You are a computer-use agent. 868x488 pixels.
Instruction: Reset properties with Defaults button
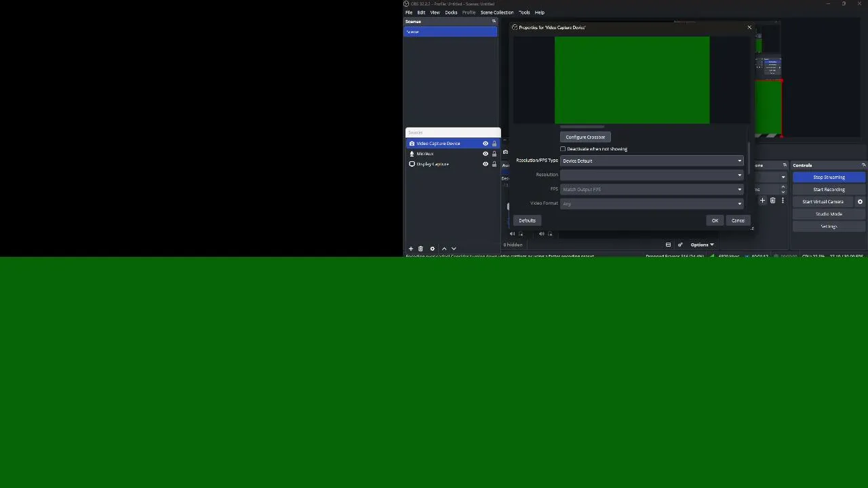point(527,220)
